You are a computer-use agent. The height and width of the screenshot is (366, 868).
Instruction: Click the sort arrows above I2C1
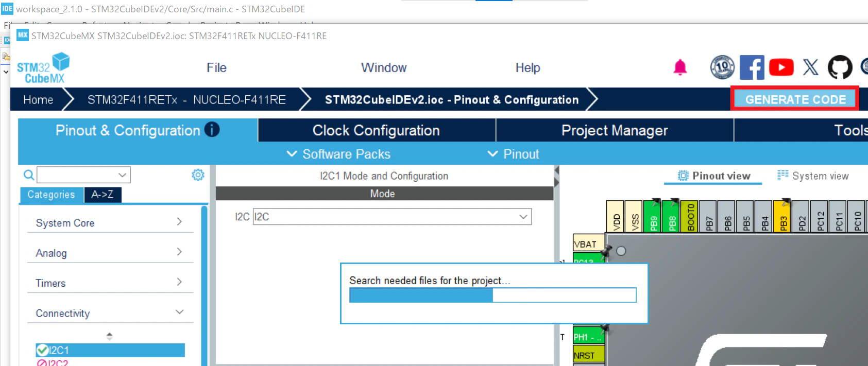[109, 336]
